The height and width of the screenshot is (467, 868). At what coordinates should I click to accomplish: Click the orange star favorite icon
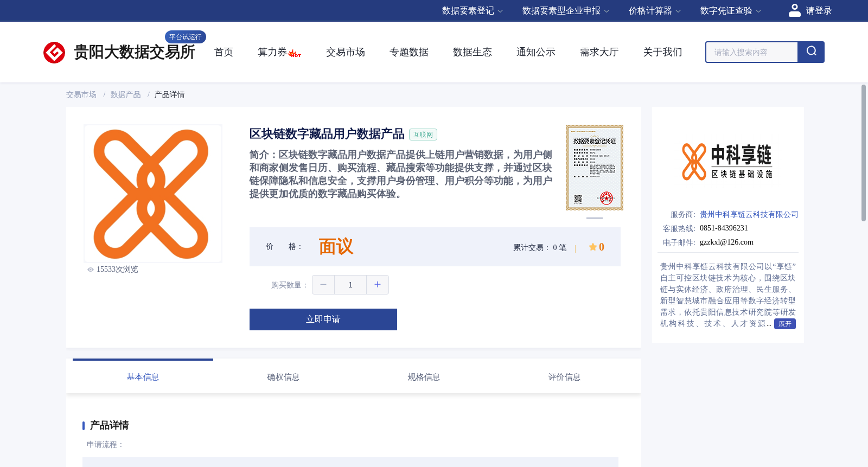point(593,247)
